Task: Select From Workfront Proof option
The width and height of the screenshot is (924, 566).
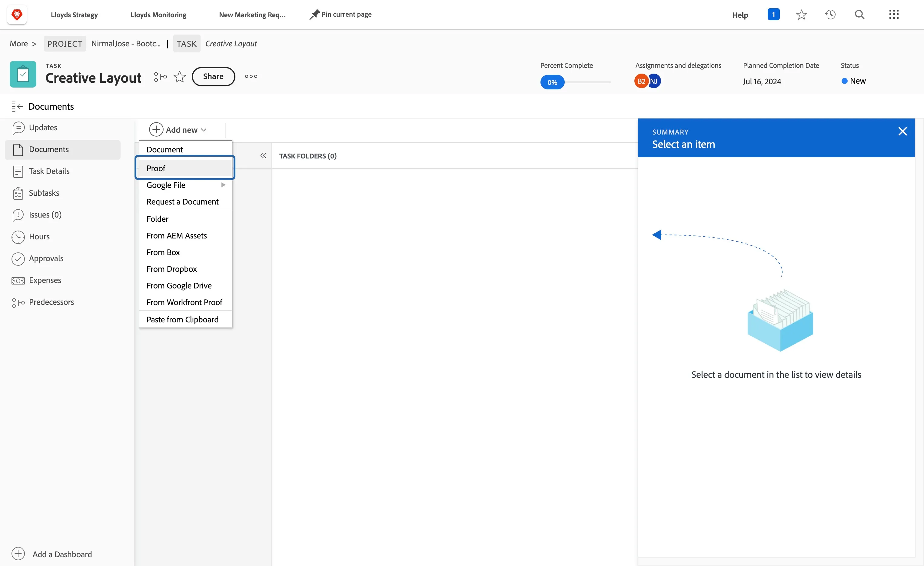Action: [186, 302]
